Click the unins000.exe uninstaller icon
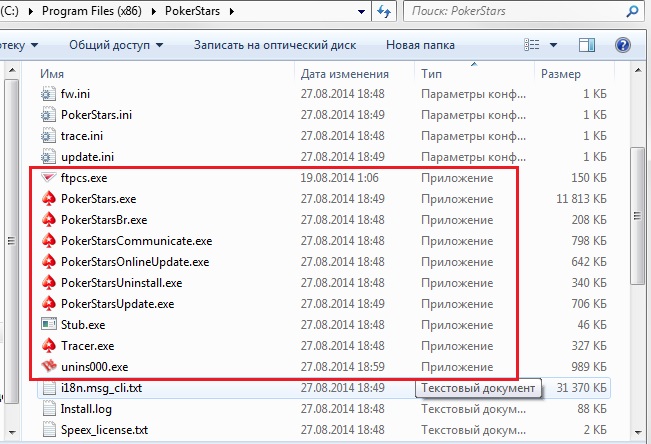Screen dimensions: 651x444 [x=49, y=366]
